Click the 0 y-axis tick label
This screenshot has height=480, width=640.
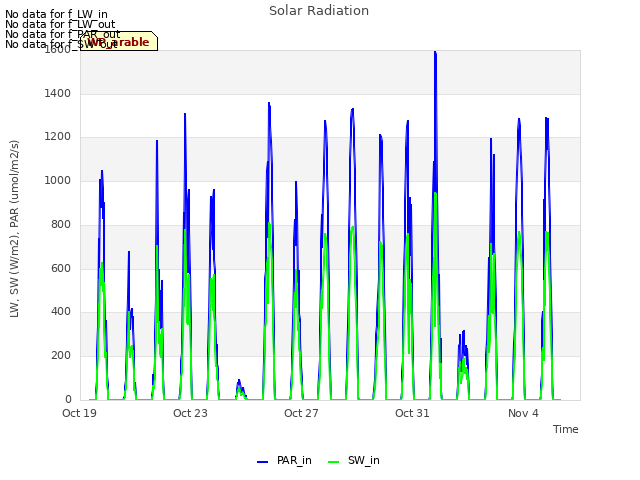point(68,399)
